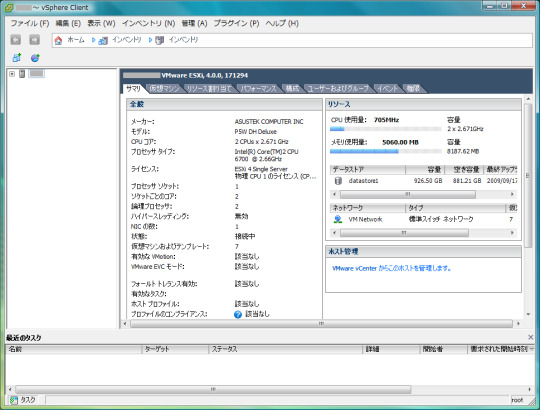
Task: Click the 開始者 column header in tasks
Action: 444,349
